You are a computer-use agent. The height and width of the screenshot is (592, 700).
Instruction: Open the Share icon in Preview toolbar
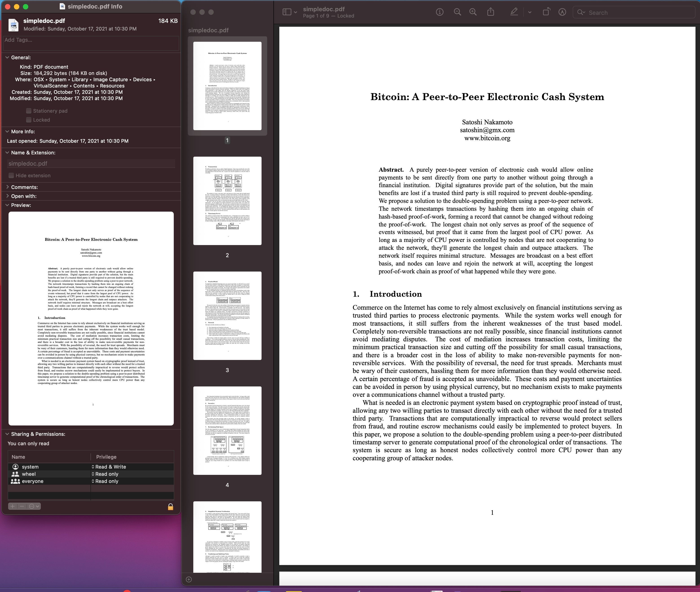(491, 12)
